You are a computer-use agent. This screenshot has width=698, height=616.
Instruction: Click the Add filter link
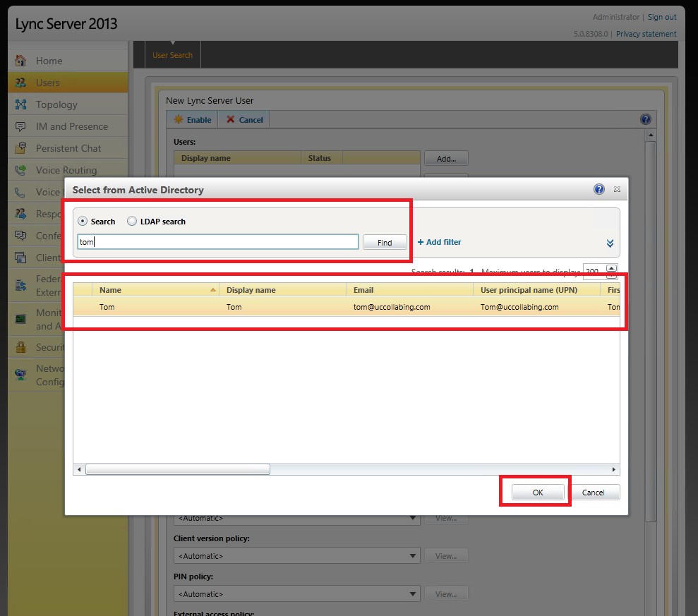coord(439,242)
